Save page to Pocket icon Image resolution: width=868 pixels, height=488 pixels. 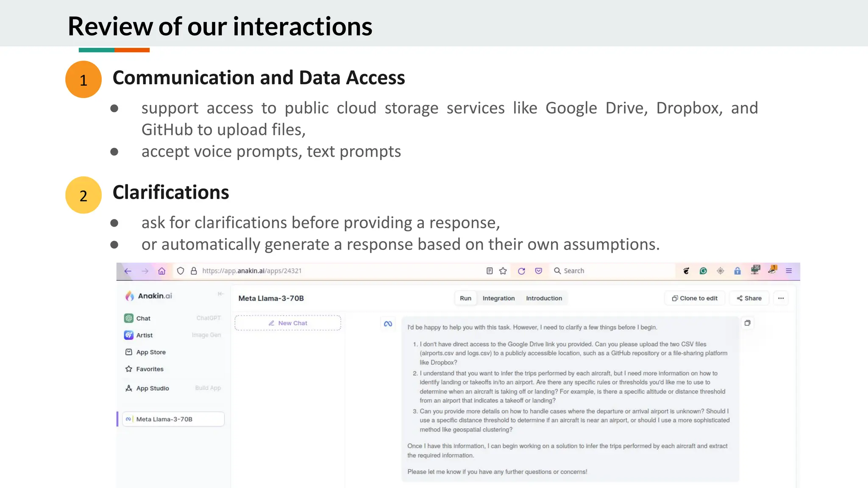[x=539, y=271]
